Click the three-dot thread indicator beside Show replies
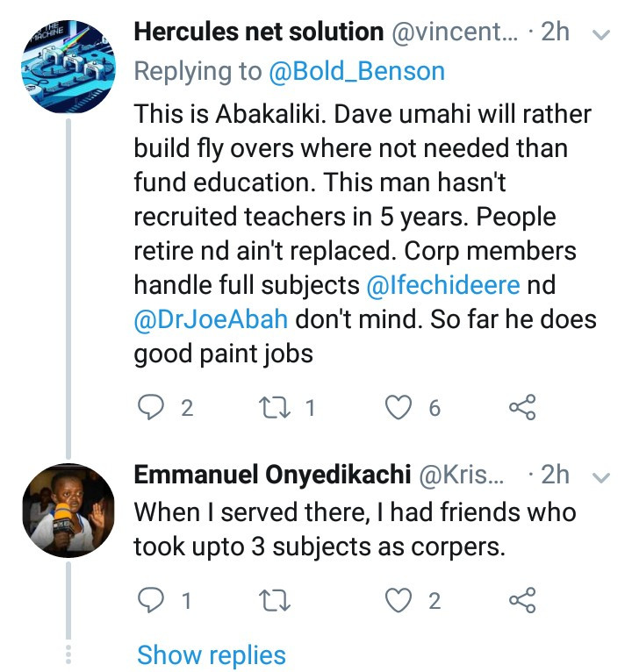The width and height of the screenshot is (632, 672). coord(68,654)
